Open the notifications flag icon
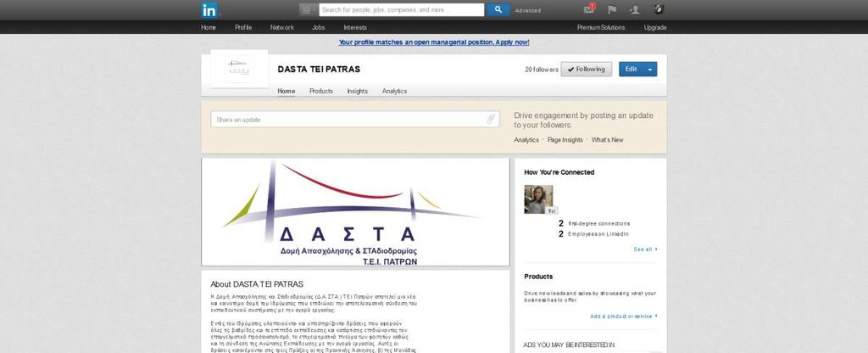 [x=612, y=10]
